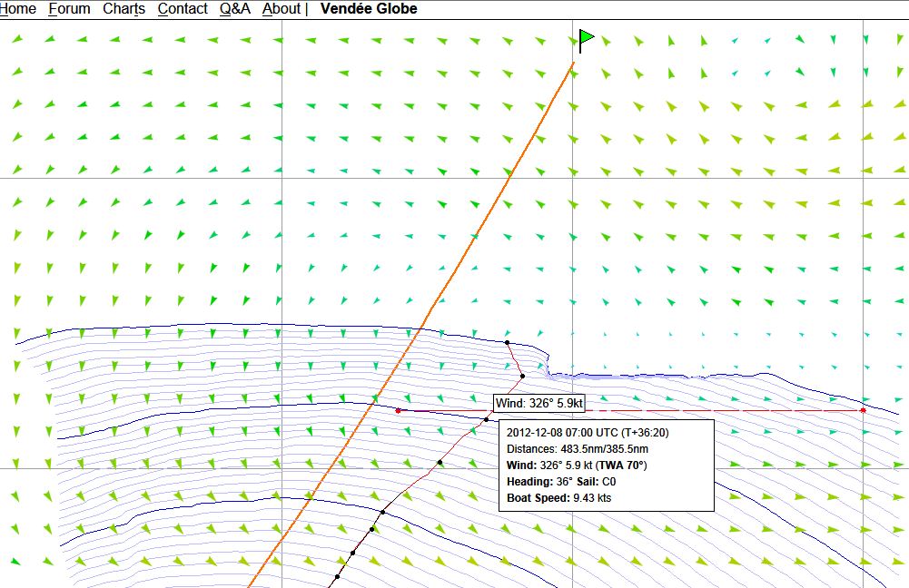Click the green destination flag marker
The height and width of the screenshot is (588, 909).
[x=586, y=38]
